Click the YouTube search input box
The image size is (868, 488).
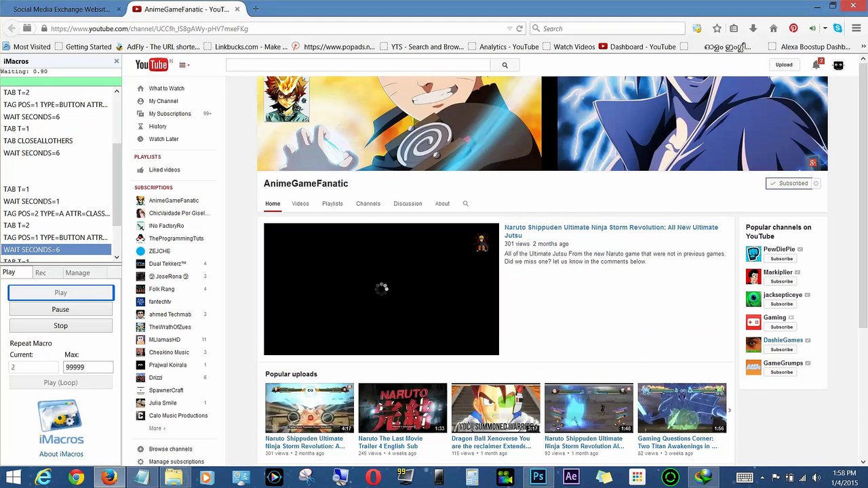tap(358, 65)
